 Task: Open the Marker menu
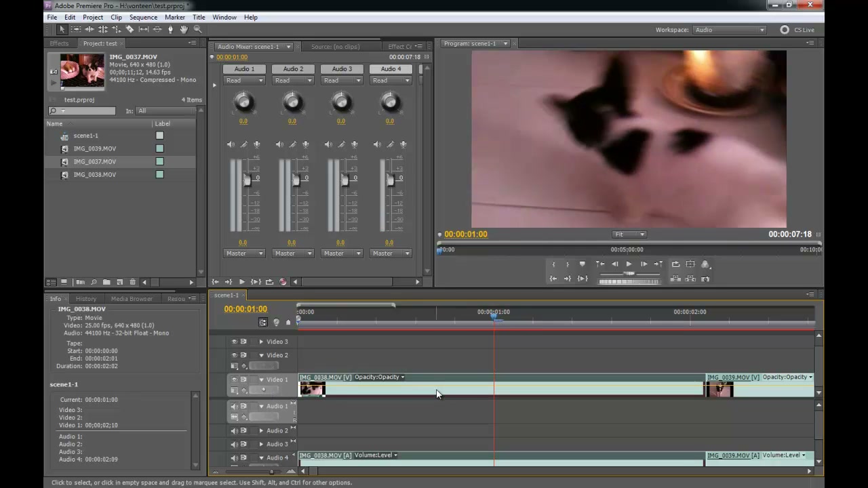[x=175, y=17]
